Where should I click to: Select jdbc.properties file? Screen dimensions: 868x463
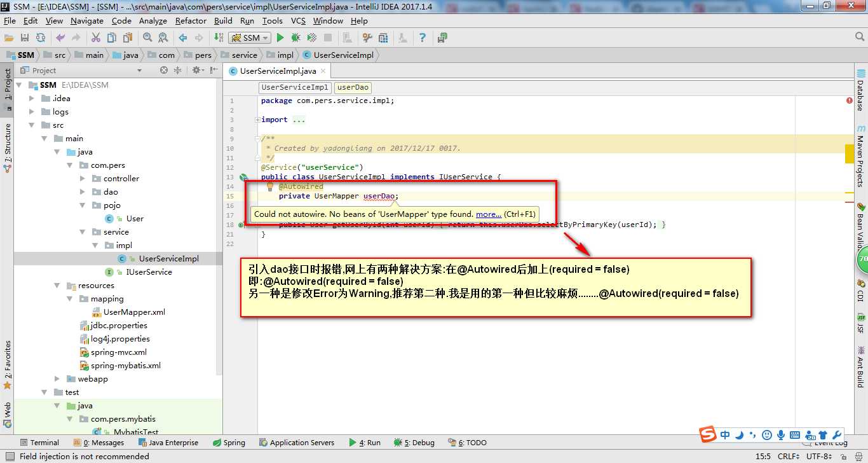[113, 326]
